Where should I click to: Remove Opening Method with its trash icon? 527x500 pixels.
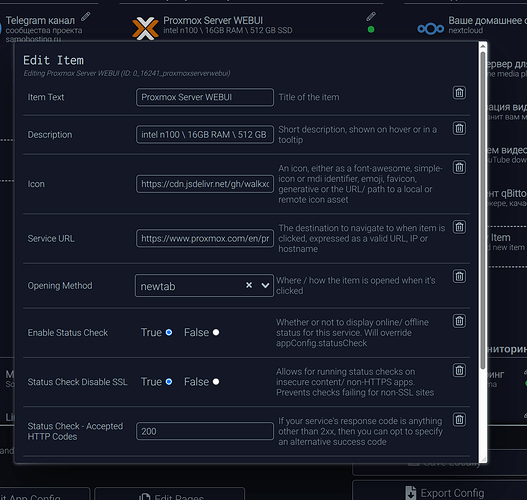pyautogui.click(x=459, y=276)
